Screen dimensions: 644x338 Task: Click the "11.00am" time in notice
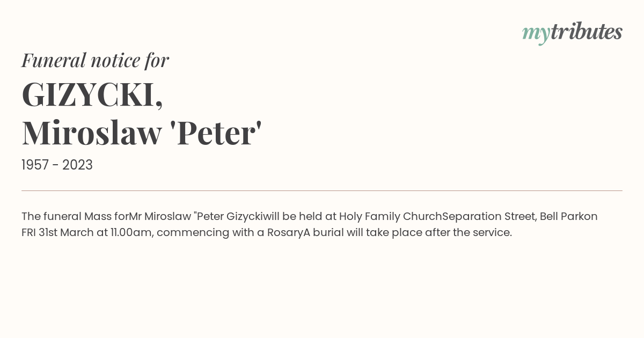[x=131, y=233]
